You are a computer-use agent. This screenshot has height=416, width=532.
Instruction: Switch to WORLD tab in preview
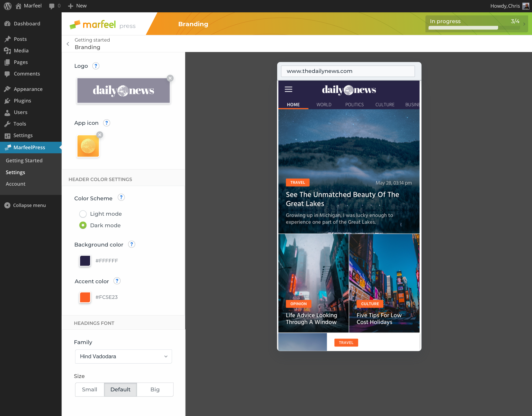324,105
